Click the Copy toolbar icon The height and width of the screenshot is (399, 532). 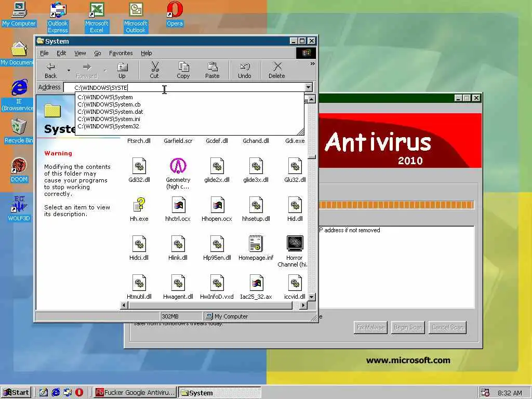[x=183, y=66]
